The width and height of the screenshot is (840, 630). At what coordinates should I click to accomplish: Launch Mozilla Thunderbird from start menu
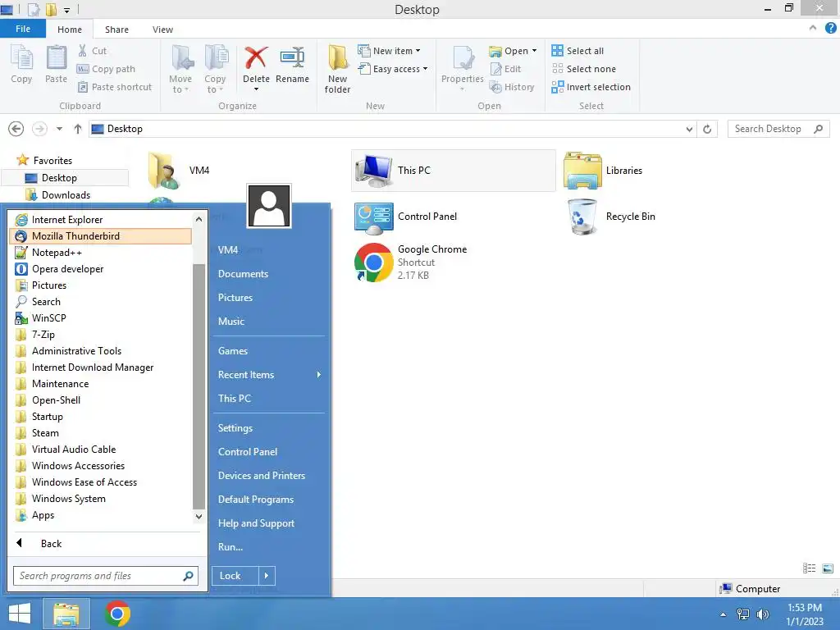(100, 236)
